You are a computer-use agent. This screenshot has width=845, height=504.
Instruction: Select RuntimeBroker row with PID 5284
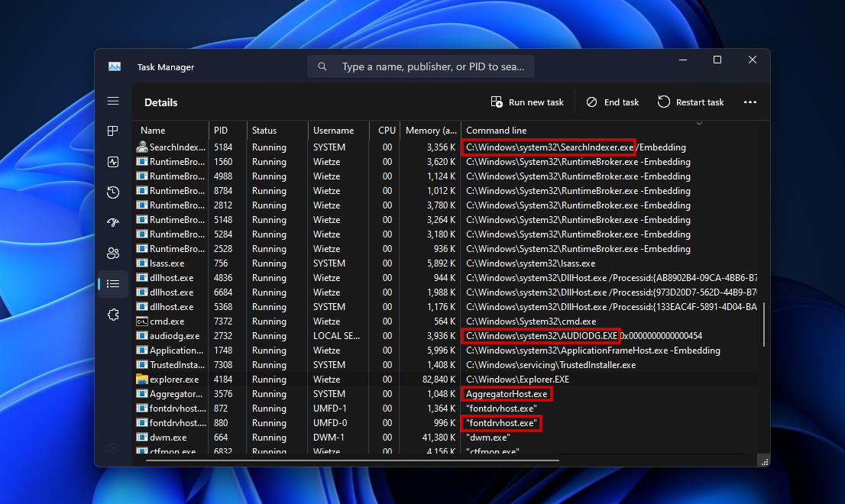click(446, 234)
